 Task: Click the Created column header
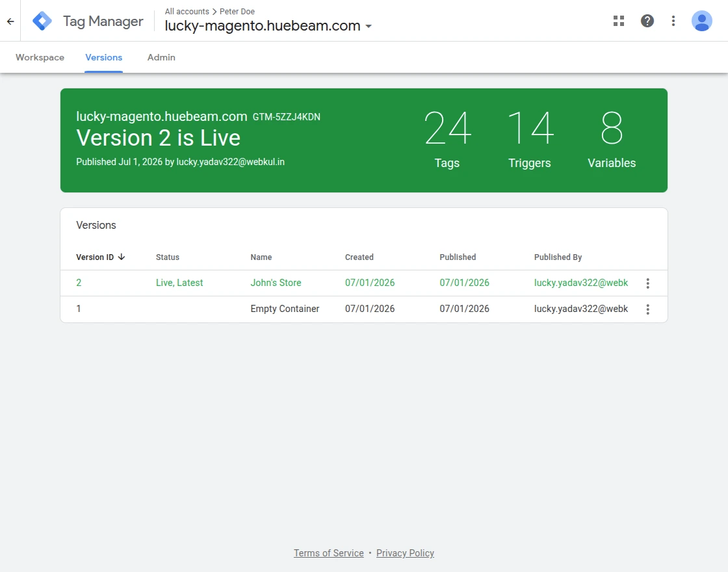click(x=359, y=257)
